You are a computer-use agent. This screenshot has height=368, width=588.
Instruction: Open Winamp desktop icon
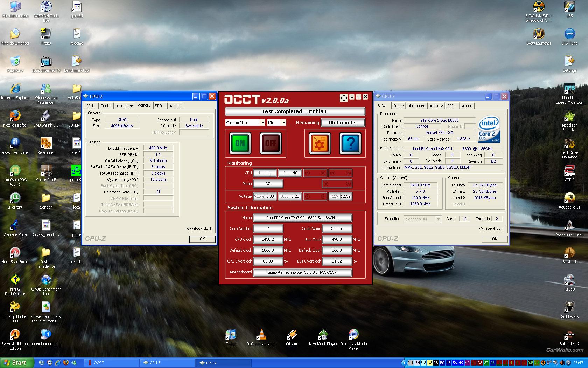pyautogui.click(x=292, y=338)
